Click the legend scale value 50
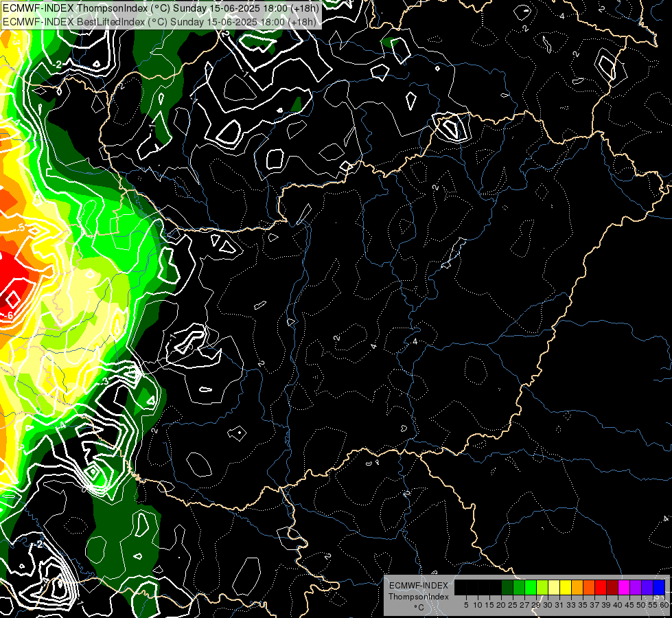 click(x=642, y=605)
